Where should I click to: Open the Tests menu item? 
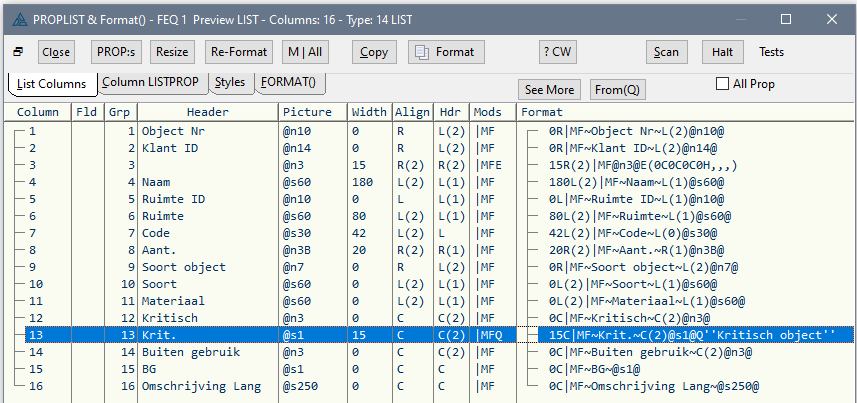click(x=771, y=52)
